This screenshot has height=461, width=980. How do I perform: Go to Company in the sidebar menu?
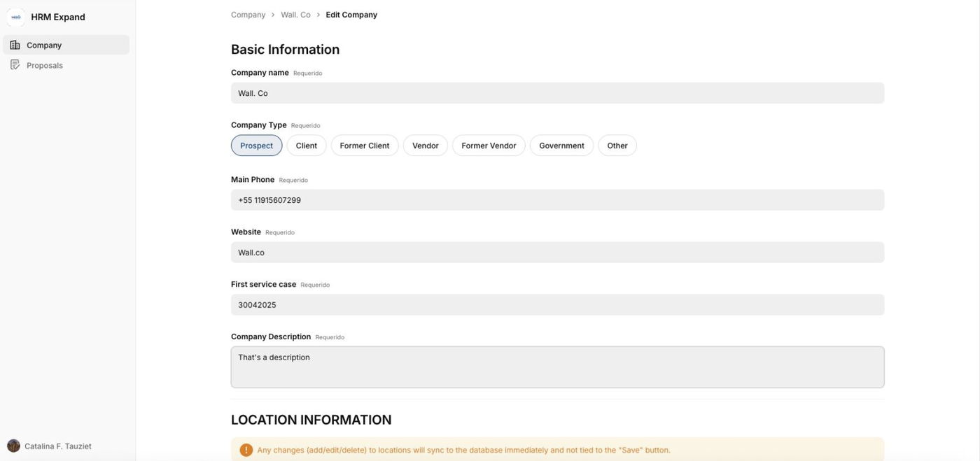[x=44, y=45]
